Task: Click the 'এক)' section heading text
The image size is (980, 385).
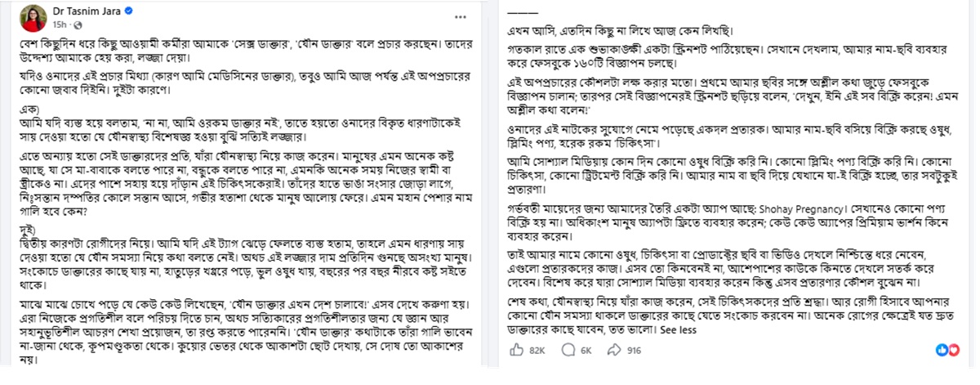Action: pos(25,109)
